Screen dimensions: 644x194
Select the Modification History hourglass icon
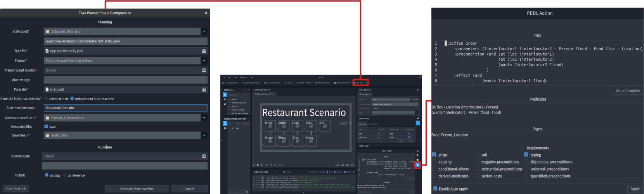[x=225, y=124]
